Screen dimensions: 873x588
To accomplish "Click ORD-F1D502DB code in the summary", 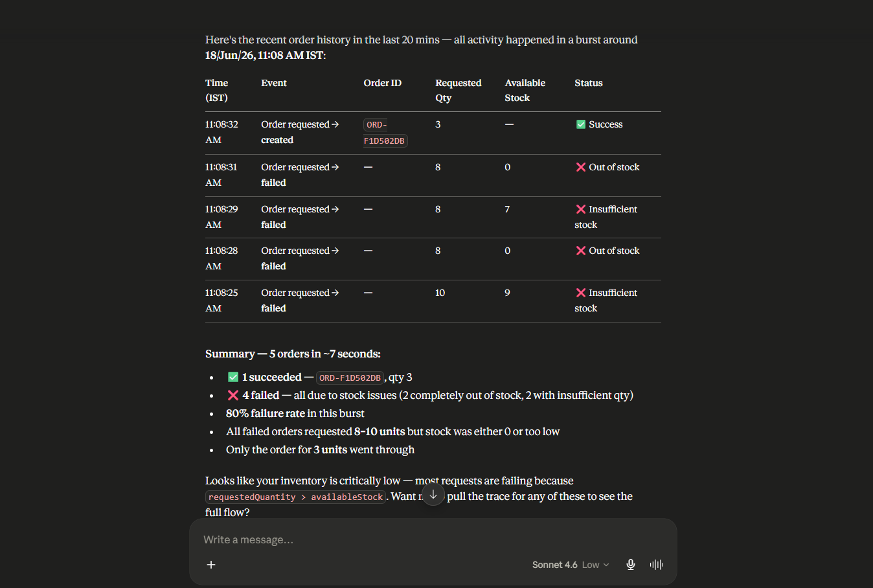I will pos(350,378).
